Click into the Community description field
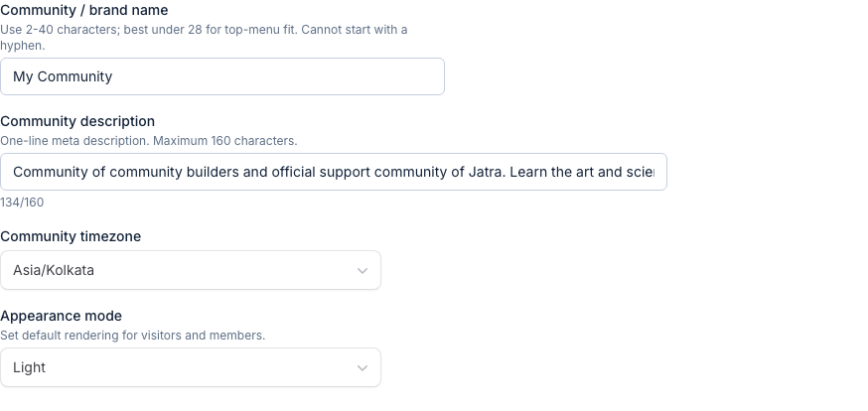The height and width of the screenshot is (411, 868). (x=333, y=172)
